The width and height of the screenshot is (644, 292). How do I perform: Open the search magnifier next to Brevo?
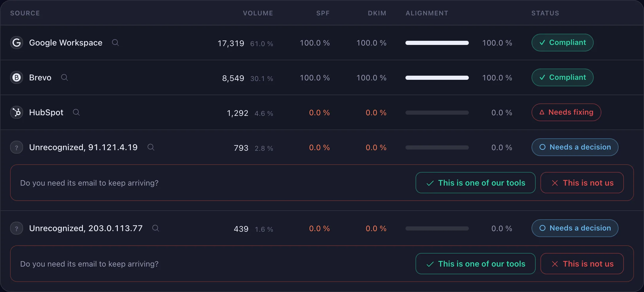pos(65,77)
